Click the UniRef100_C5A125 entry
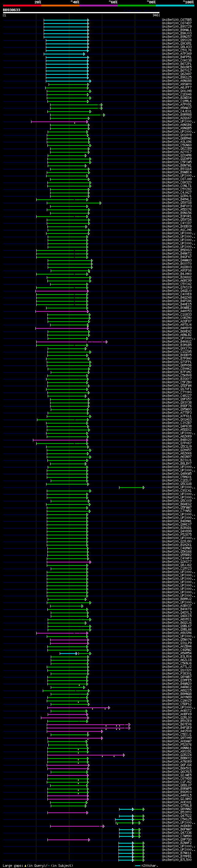The width and height of the screenshot is (197, 868). tap(177, 819)
